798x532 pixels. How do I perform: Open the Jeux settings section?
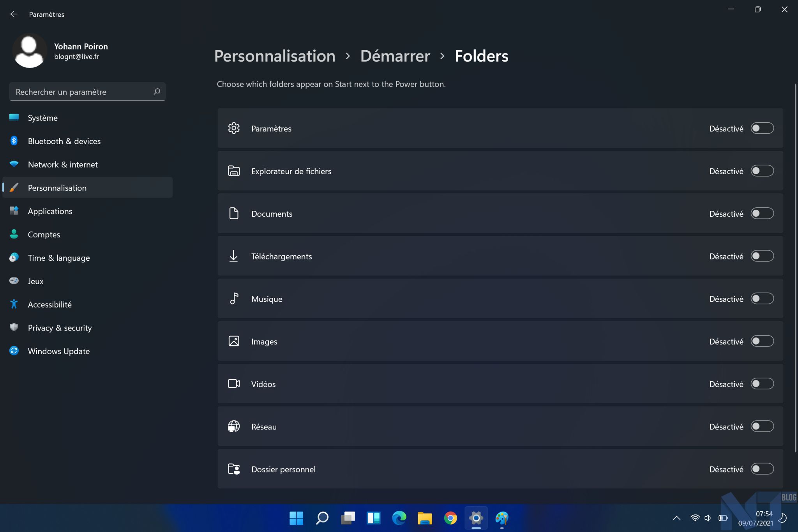35,281
